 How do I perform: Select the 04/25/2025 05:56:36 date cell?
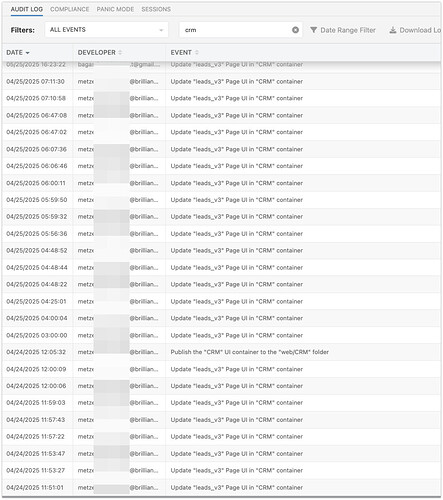pos(37,234)
